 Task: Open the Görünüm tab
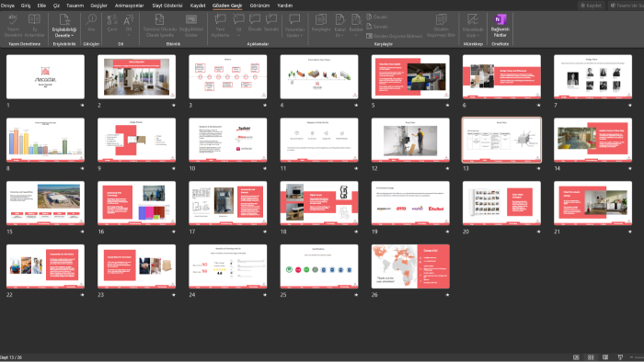point(259,6)
